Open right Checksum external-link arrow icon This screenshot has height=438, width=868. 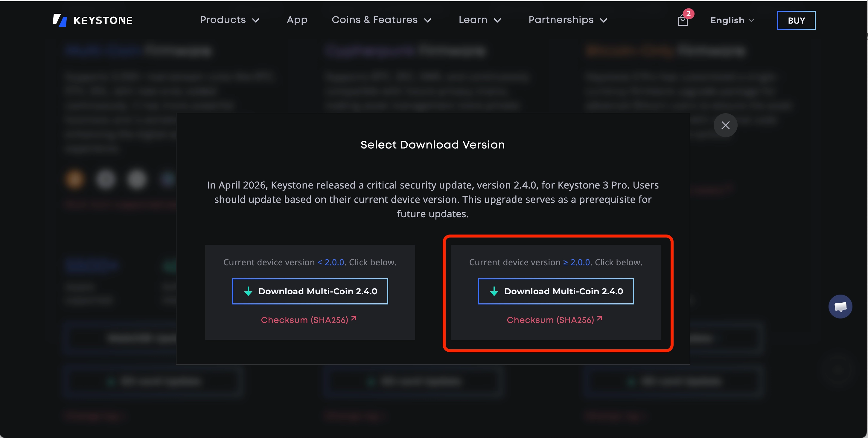coord(599,318)
